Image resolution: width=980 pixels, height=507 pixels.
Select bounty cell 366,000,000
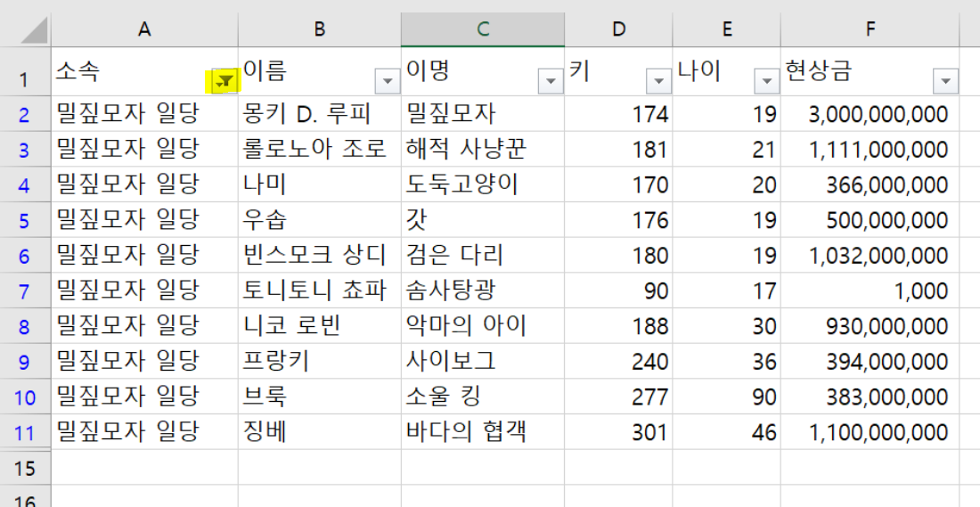click(x=870, y=185)
